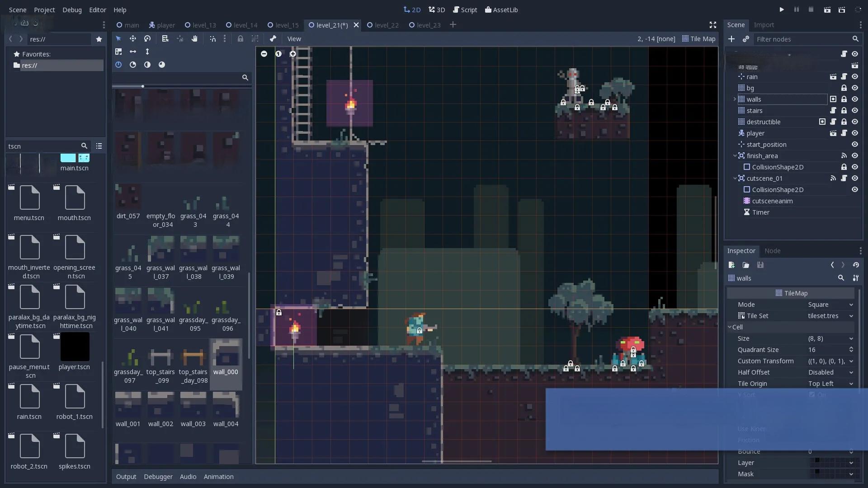
Task: Adjust the tile palette zoom slider
Action: click(x=142, y=86)
